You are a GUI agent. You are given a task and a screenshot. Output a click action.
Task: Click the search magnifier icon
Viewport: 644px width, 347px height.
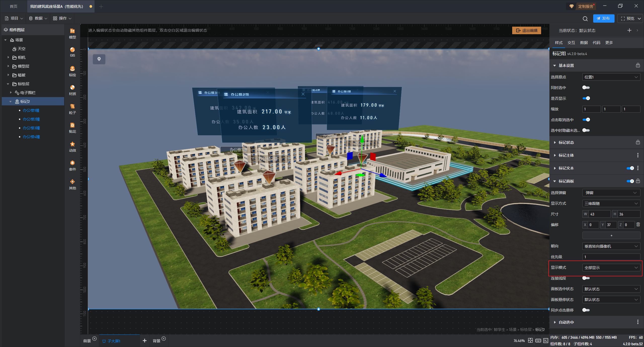(x=585, y=19)
